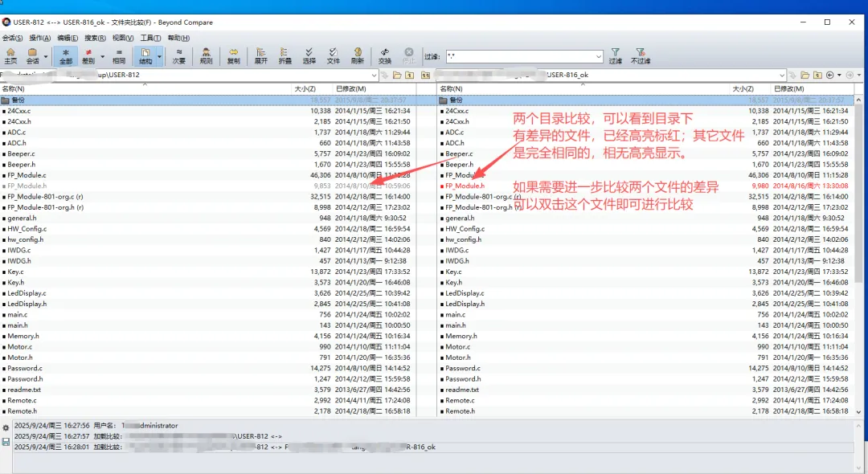Toggle the 全部 show-all filter
This screenshot has height=474, width=868.
pos(66,56)
